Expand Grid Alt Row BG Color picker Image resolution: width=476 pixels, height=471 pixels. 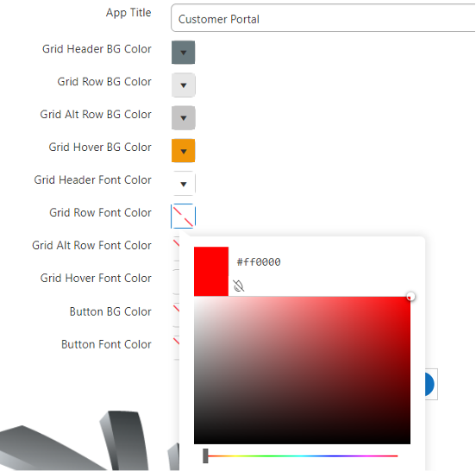184,118
